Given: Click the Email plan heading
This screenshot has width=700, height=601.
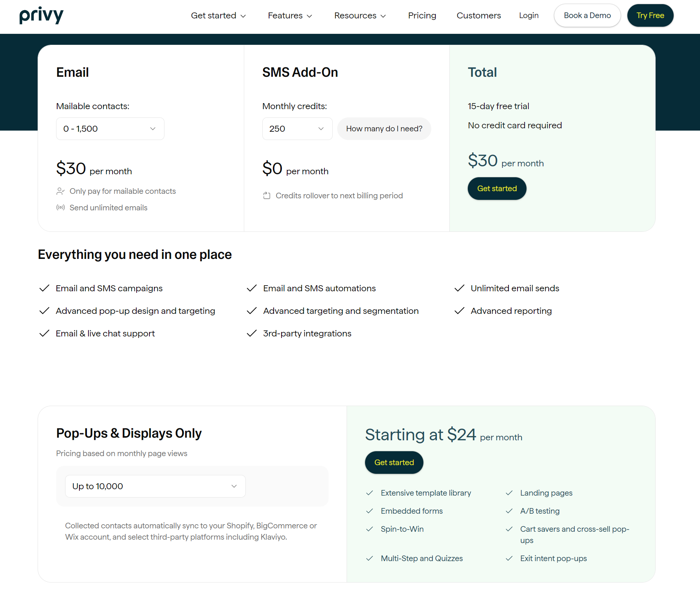Looking at the screenshot, I should tap(73, 72).
